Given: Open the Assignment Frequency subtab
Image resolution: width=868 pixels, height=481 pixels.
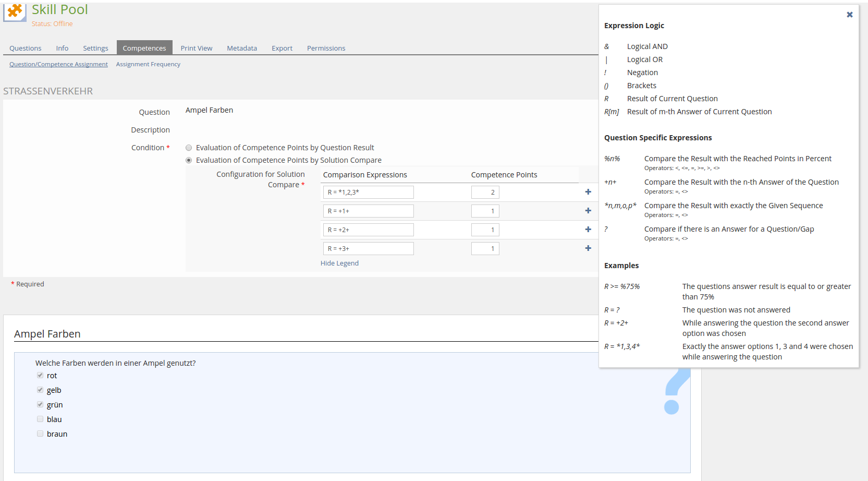Looking at the screenshot, I should coord(148,64).
